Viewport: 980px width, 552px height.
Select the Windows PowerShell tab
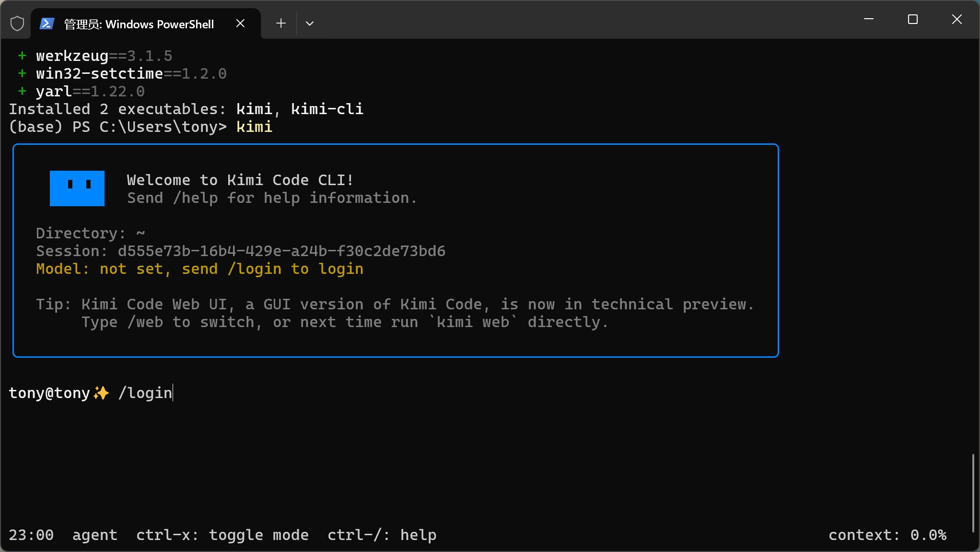point(139,24)
